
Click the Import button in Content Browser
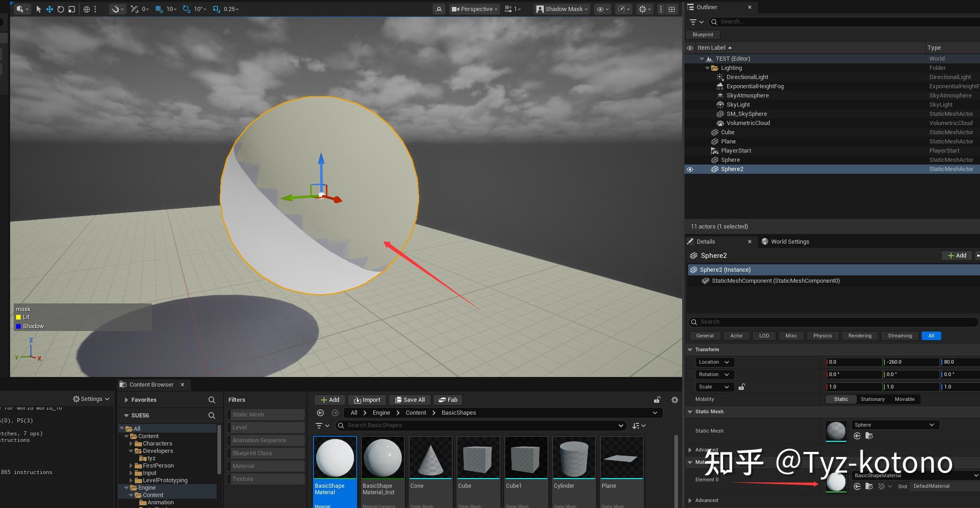[x=367, y=400]
